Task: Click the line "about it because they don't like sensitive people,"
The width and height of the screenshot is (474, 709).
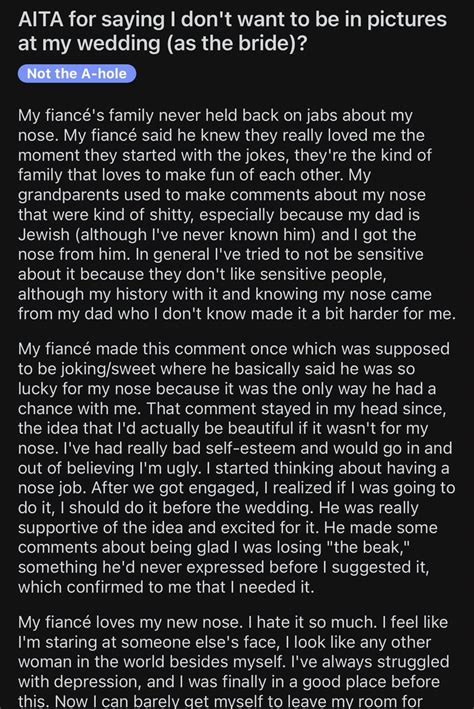Action: (202, 274)
